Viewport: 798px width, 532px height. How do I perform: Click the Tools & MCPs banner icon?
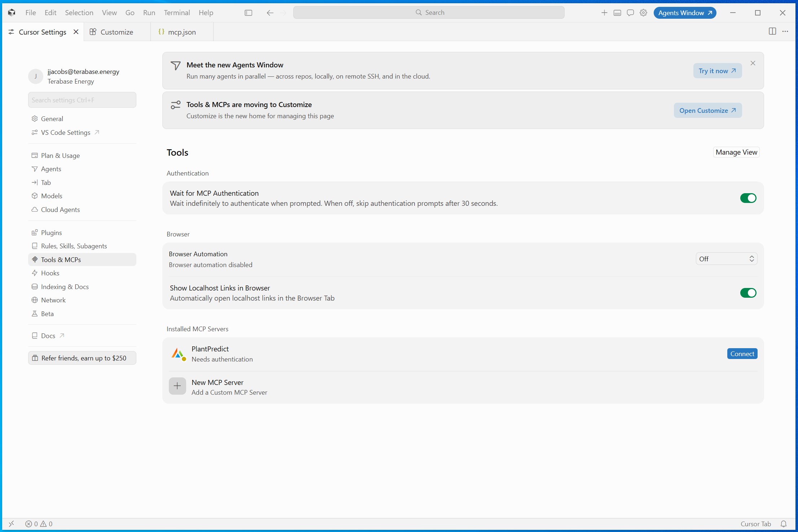pyautogui.click(x=175, y=105)
